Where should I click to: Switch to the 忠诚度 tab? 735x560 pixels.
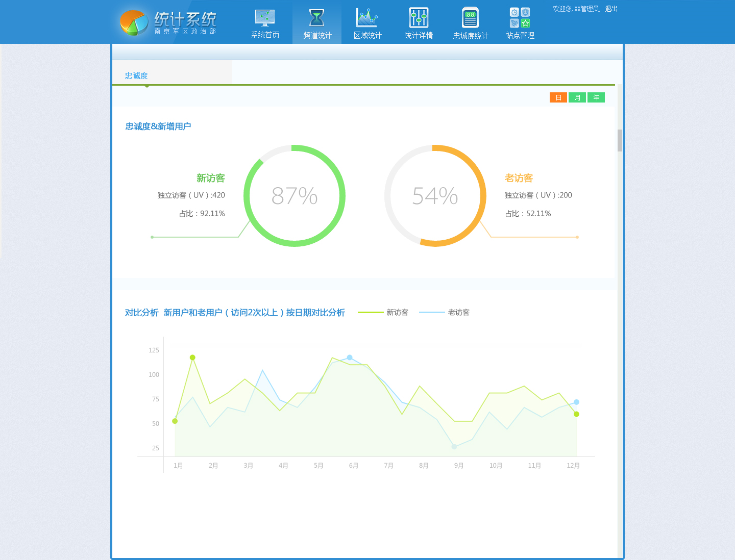[x=136, y=75]
